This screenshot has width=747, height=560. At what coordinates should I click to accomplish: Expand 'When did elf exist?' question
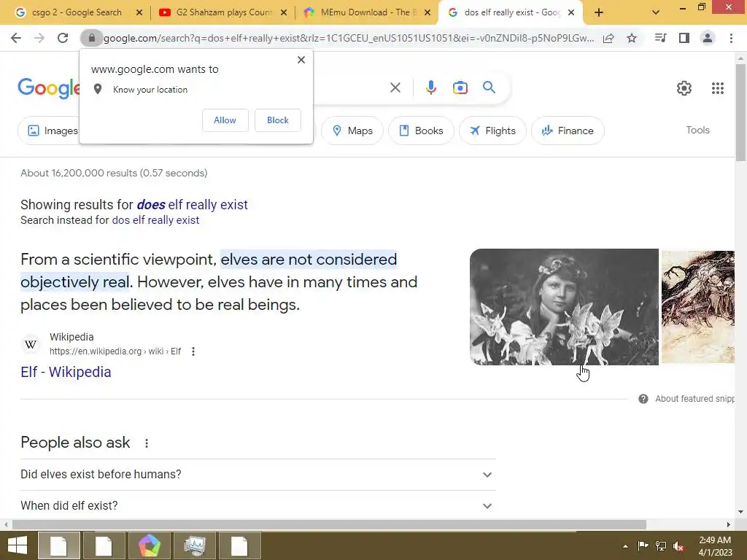258,506
